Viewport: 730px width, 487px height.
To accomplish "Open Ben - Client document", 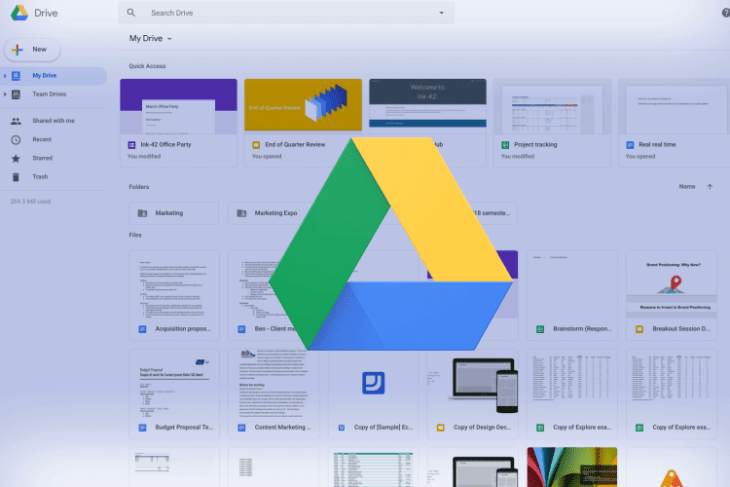I will (261, 298).
